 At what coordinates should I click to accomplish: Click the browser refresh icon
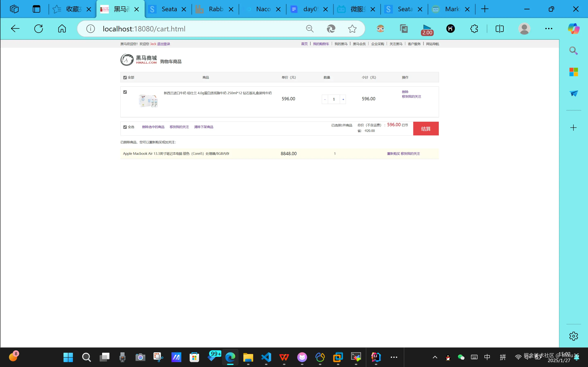[x=38, y=29]
